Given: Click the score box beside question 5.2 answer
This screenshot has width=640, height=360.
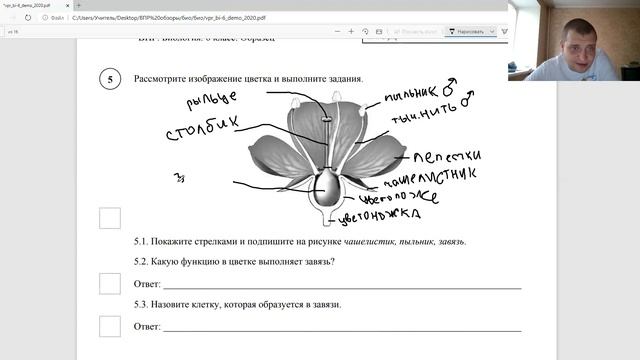Looking at the screenshot, I should pyautogui.click(x=110, y=284).
